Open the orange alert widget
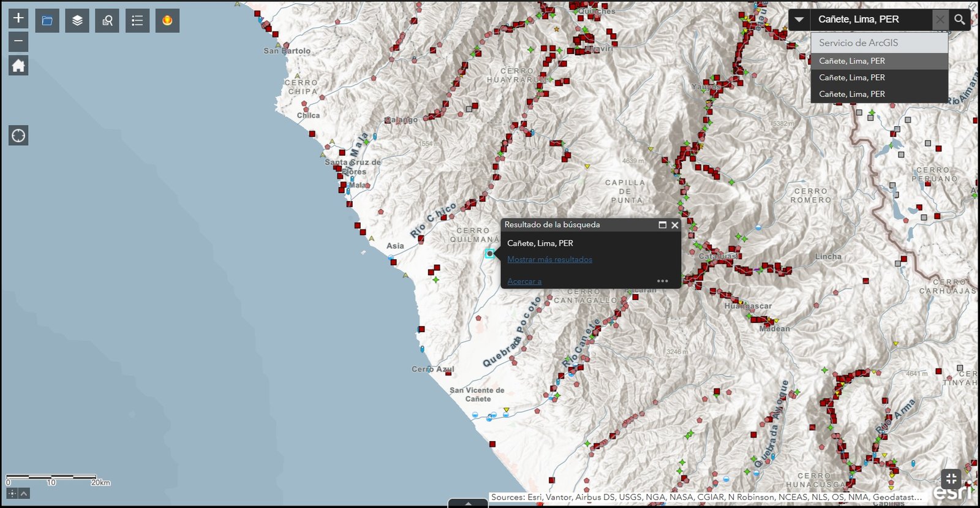This screenshot has height=508, width=980. click(167, 21)
